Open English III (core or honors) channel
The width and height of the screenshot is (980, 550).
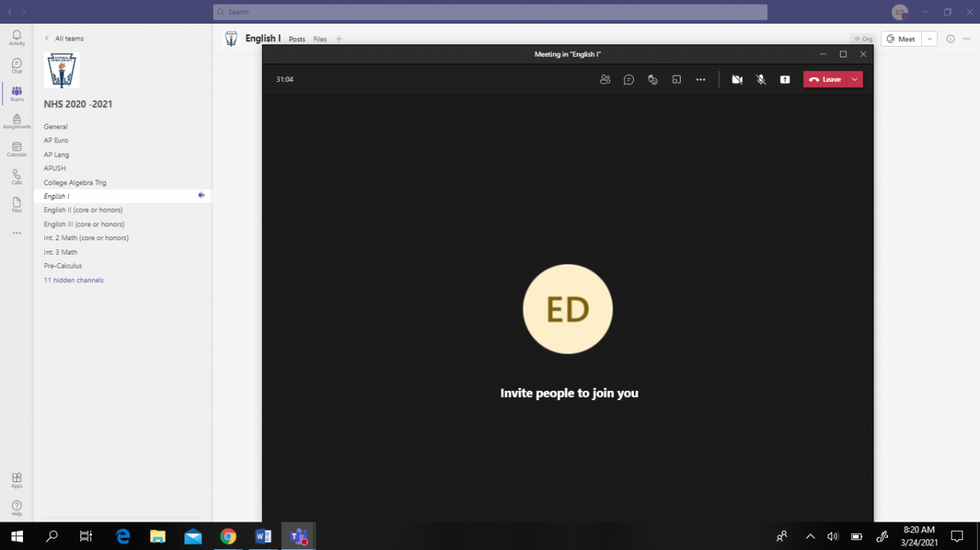pyautogui.click(x=84, y=224)
